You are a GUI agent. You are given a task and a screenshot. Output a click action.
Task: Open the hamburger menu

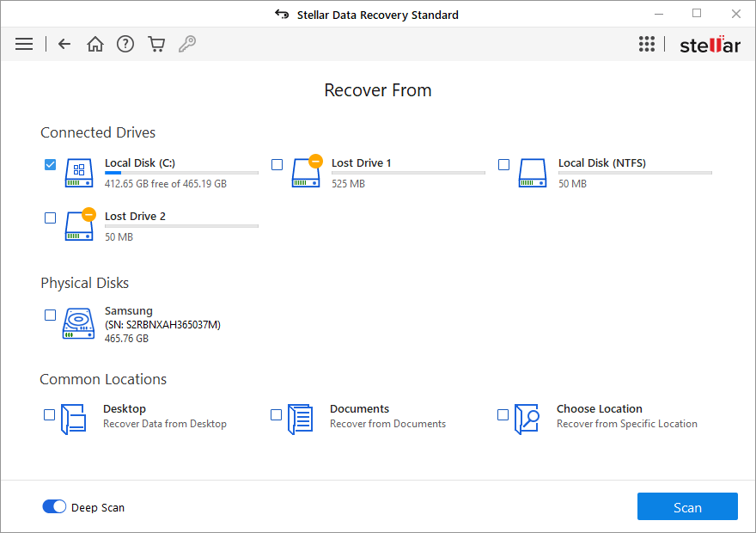click(24, 43)
